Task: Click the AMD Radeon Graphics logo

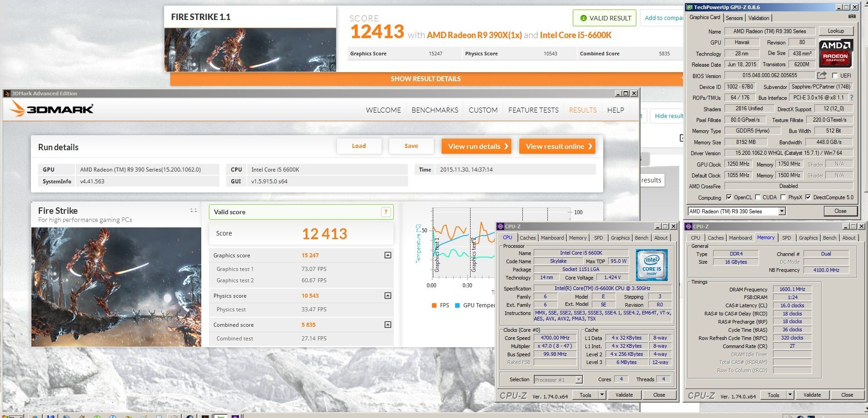Action: click(836, 53)
